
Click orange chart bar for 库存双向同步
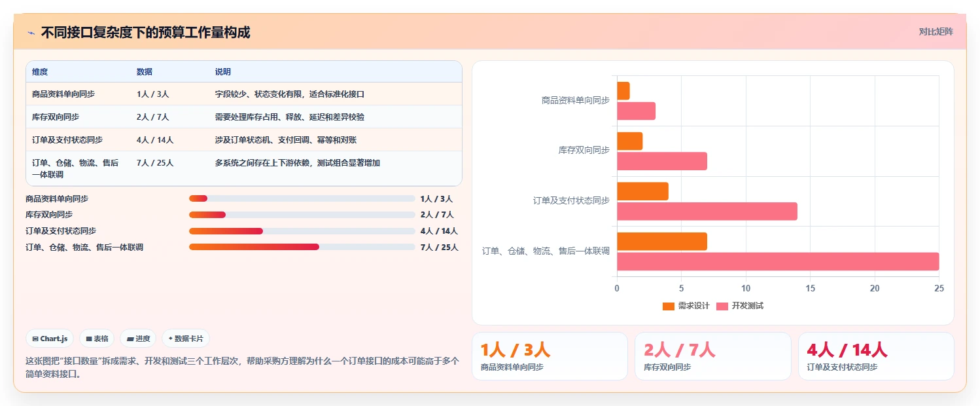coord(630,141)
